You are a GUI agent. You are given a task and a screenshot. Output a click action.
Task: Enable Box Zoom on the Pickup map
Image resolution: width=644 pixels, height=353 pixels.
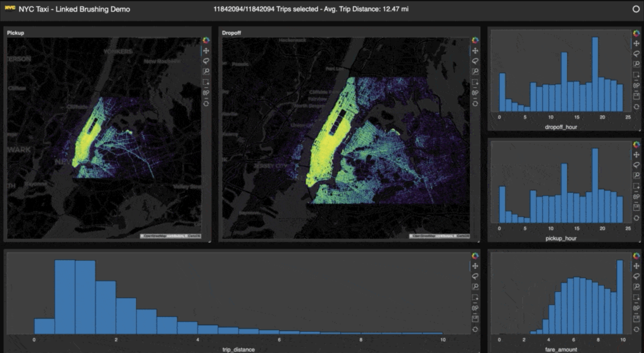(206, 72)
